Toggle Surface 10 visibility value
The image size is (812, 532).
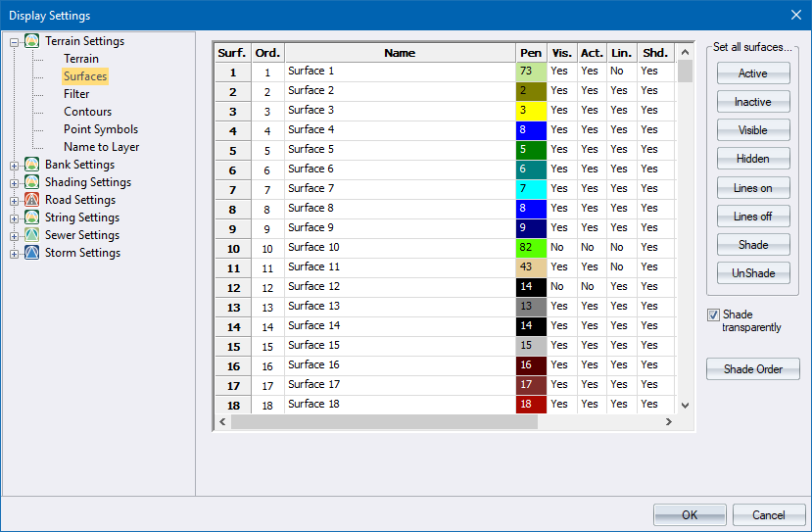[x=560, y=248]
